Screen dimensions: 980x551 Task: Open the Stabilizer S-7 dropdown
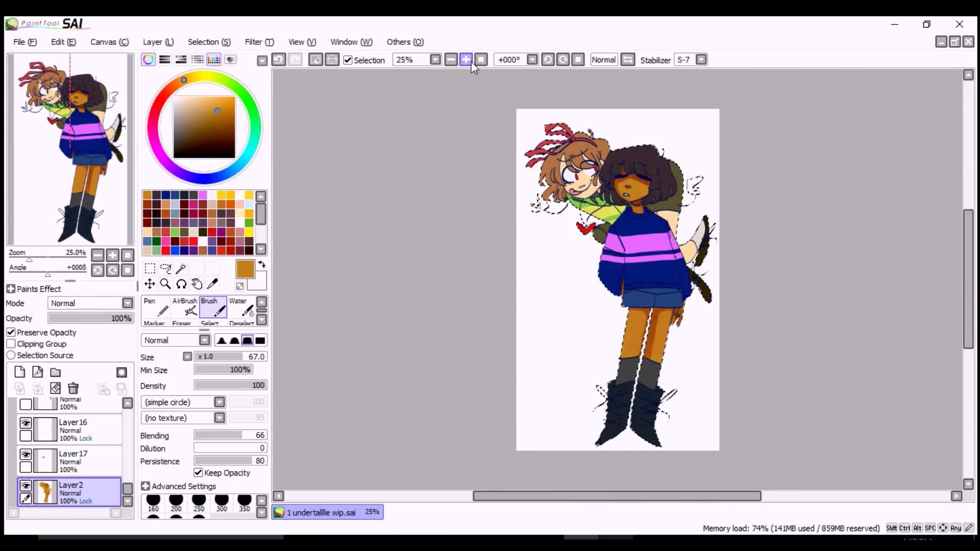coord(701,60)
